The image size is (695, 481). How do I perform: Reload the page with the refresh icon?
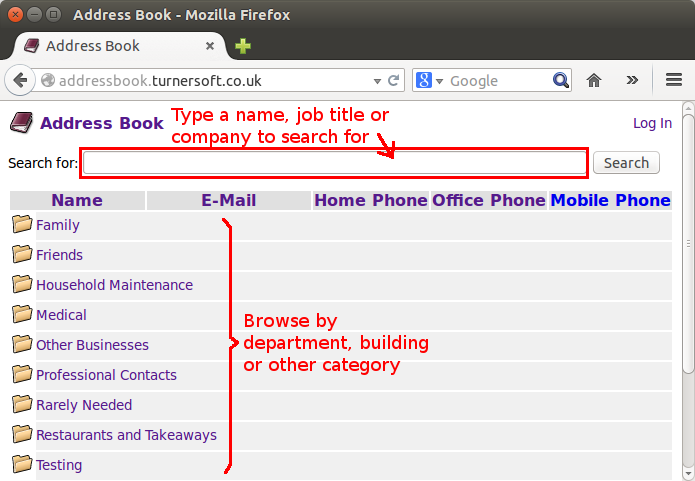click(394, 80)
